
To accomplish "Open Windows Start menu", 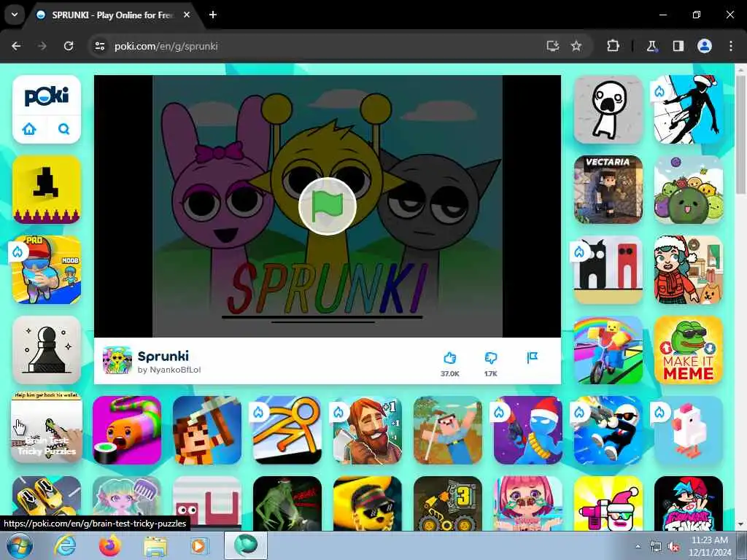I will [20, 545].
